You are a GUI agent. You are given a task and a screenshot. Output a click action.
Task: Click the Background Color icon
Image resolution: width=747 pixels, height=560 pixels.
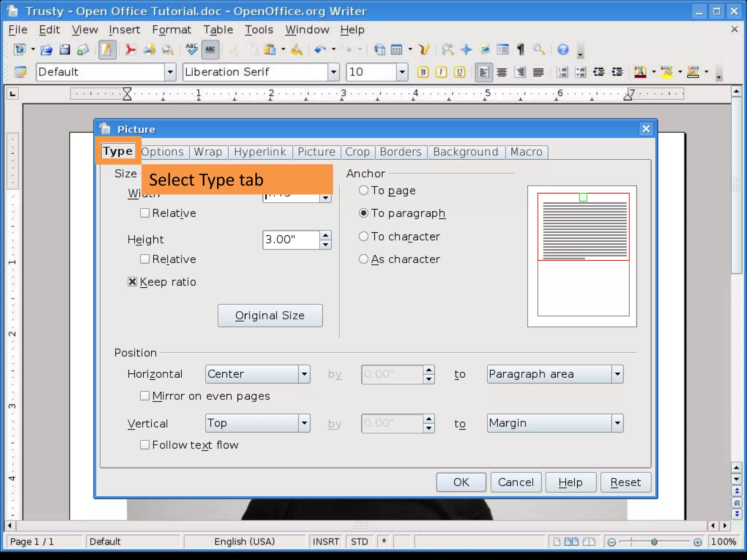[x=693, y=72]
